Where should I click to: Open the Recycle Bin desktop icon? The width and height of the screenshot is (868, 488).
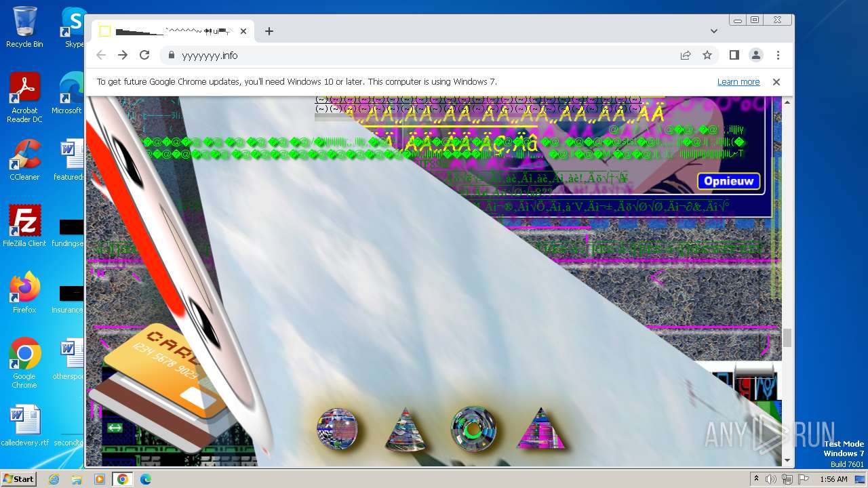(24, 27)
